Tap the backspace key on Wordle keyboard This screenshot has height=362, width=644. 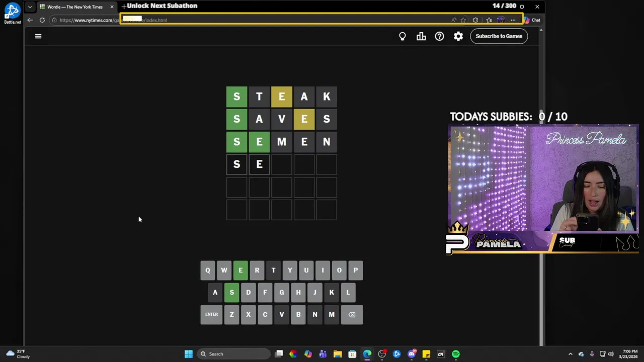pos(352,315)
